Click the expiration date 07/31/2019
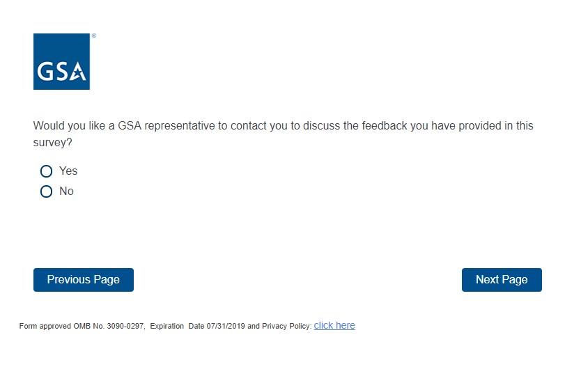This screenshot has height=376, width=588. [x=226, y=327]
